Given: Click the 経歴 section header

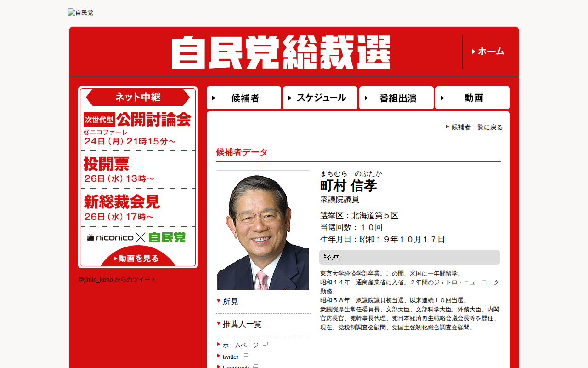Looking at the screenshot, I should click(409, 257).
